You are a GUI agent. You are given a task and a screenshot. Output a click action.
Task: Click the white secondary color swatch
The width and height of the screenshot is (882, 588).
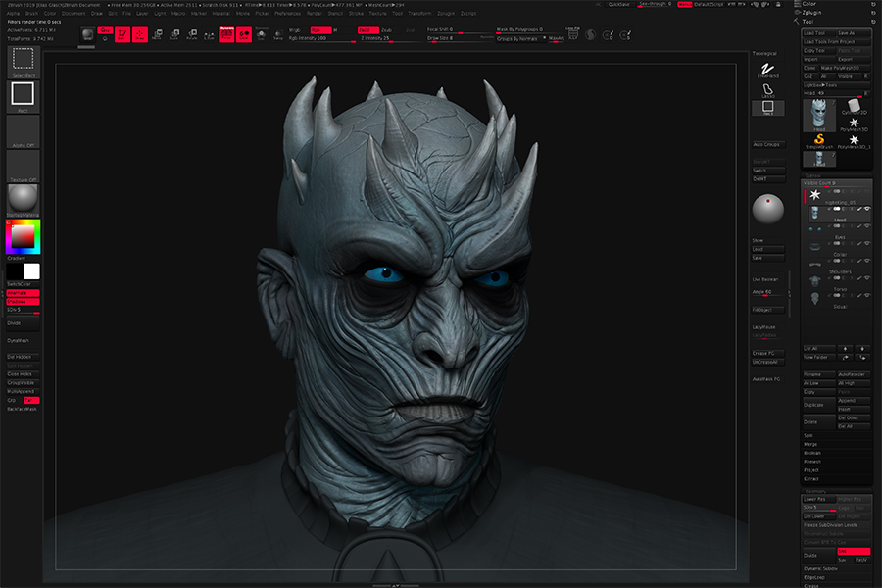pos(31,271)
